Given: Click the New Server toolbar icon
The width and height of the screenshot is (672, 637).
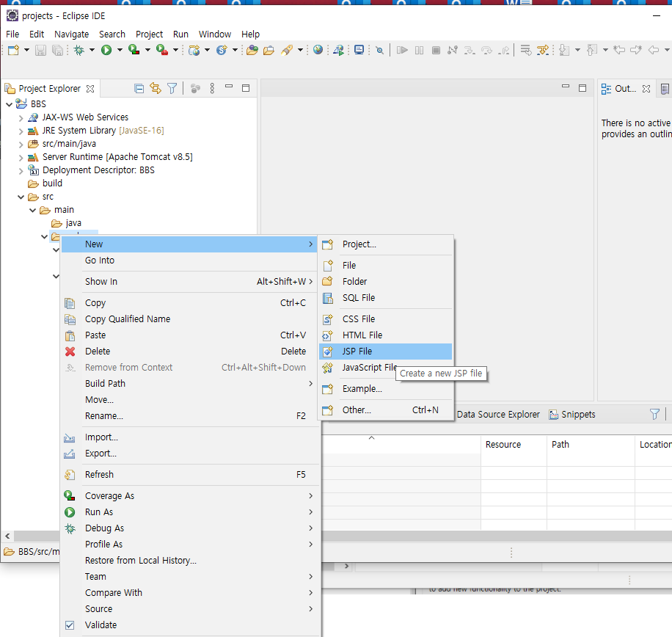Looking at the screenshot, I should coord(194,50).
